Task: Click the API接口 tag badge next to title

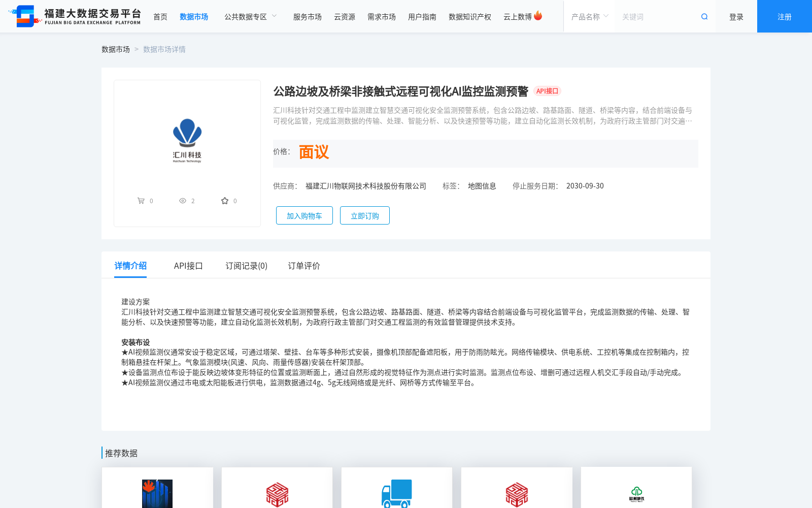Action: [x=547, y=91]
